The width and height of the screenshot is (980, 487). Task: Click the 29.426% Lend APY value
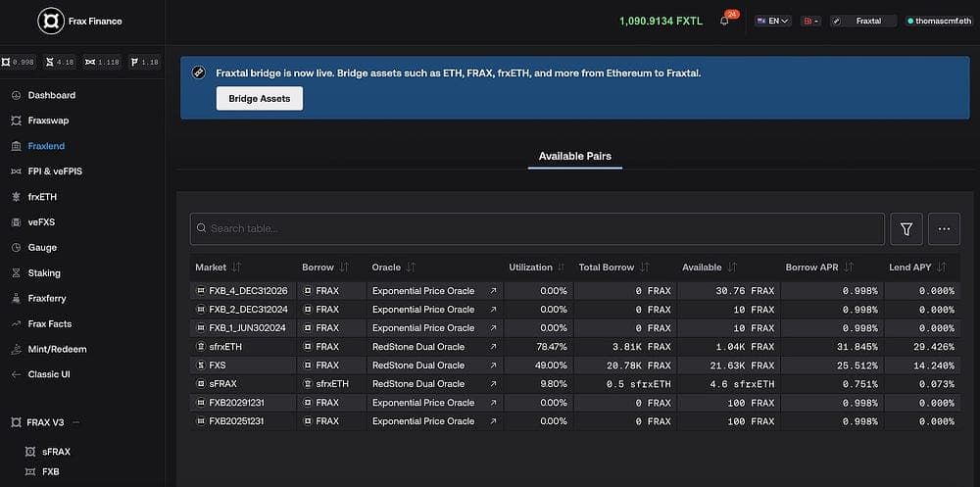pyautogui.click(x=933, y=347)
